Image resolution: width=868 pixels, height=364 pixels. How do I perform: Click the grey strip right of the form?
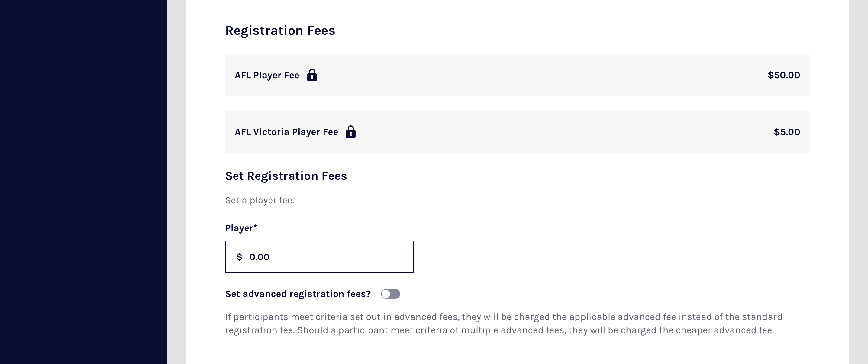click(858, 182)
